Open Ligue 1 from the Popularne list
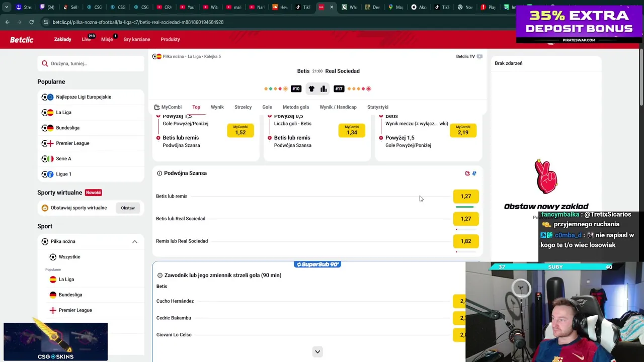The image size is (644, 362). coord(91,174)
